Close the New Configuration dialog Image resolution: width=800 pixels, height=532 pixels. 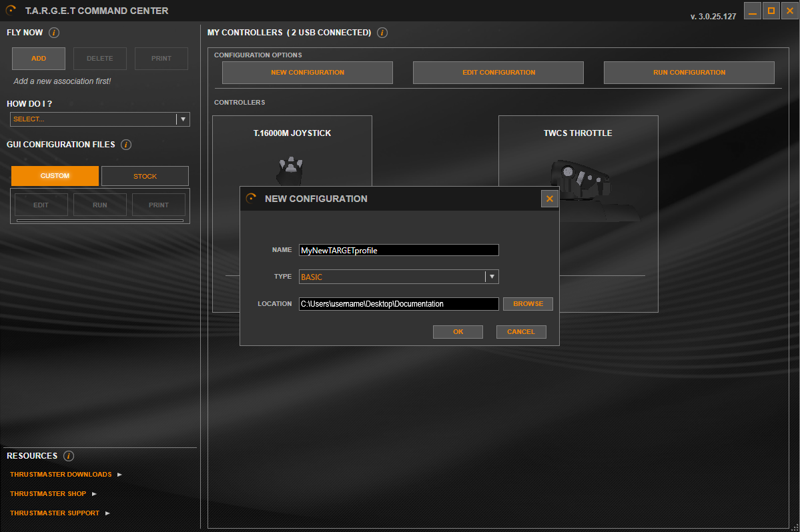(550, 199)
